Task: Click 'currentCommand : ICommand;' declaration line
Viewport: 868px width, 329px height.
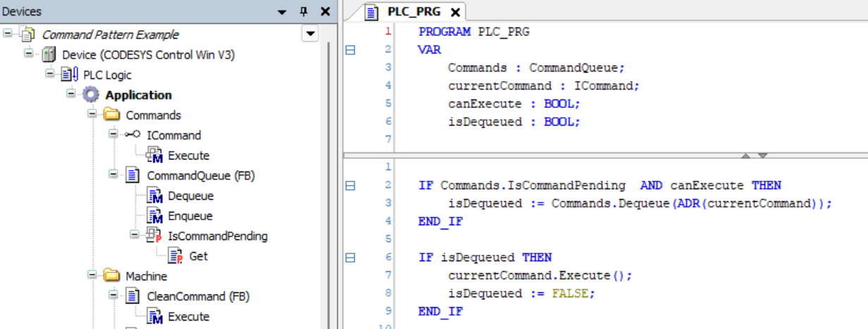Action: [x=543, y=85]
